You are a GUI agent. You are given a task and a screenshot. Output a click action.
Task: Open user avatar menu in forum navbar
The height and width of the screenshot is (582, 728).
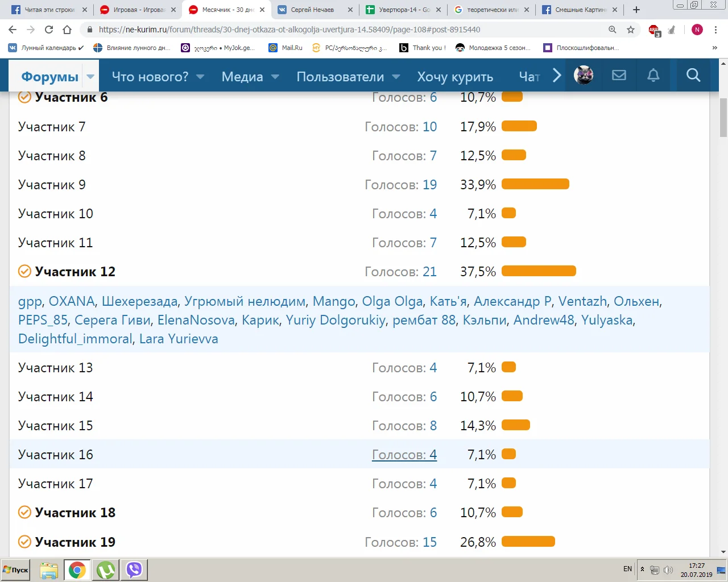point(584,75)
